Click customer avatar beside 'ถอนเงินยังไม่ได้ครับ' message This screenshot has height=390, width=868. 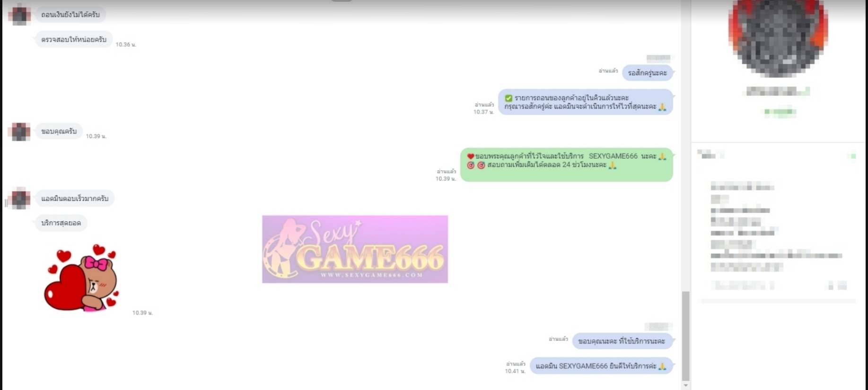click(x=20, y=15)
